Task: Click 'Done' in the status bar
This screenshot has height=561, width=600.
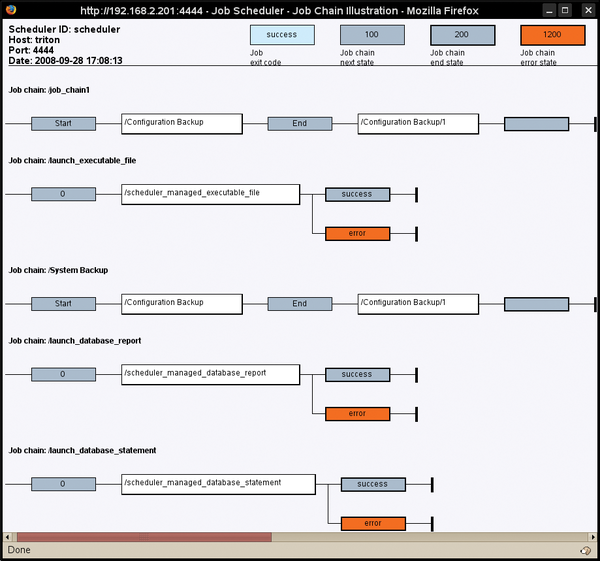Action: (19, 550)
